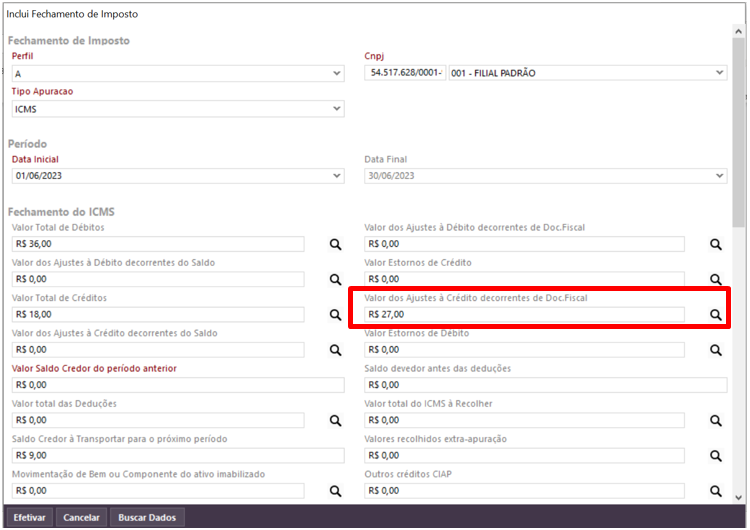Click the Ajustes à Débito Doc.Fiscal value field
This screenshot has height=530, width=750.
pos(524,244)
